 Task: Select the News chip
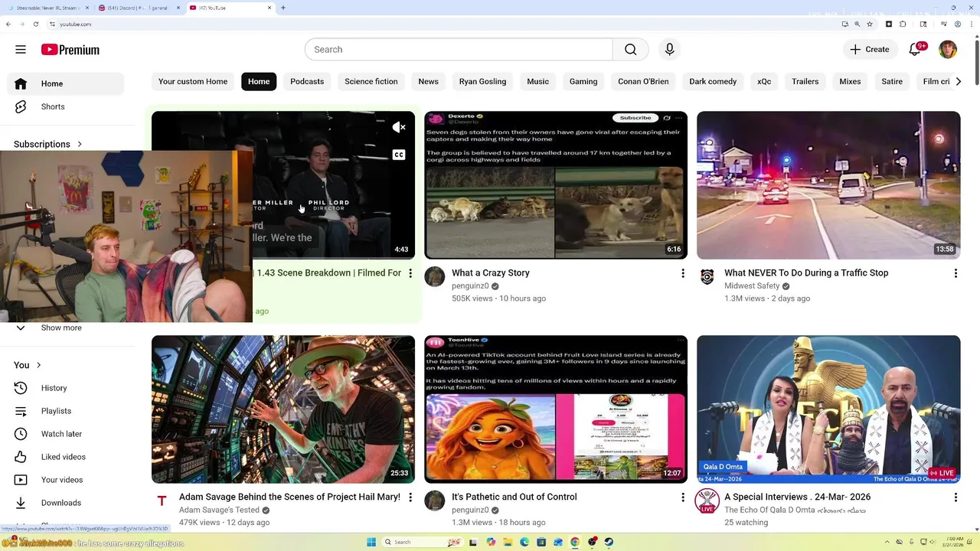pyautogui.click(x=429, y=81)
